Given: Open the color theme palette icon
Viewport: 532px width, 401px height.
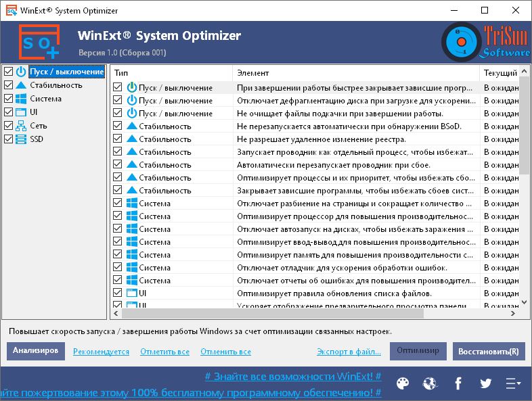Looking at the screenshot, I should 403,383.
